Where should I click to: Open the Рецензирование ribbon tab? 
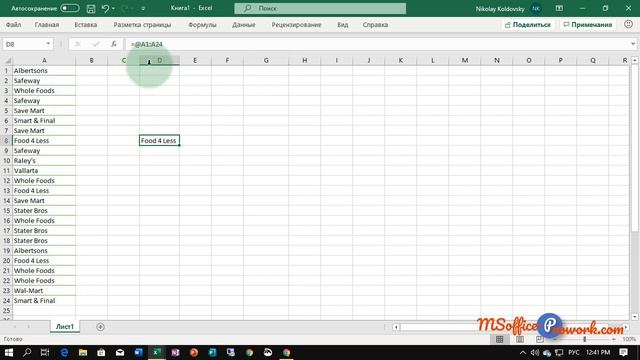[296, 25]
